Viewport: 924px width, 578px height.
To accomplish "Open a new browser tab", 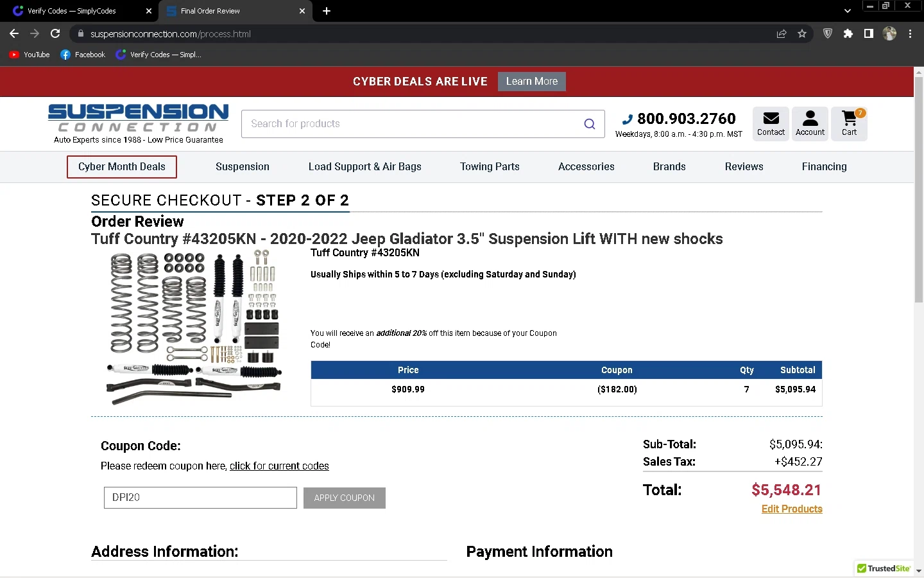I will (x=327, y=11).
